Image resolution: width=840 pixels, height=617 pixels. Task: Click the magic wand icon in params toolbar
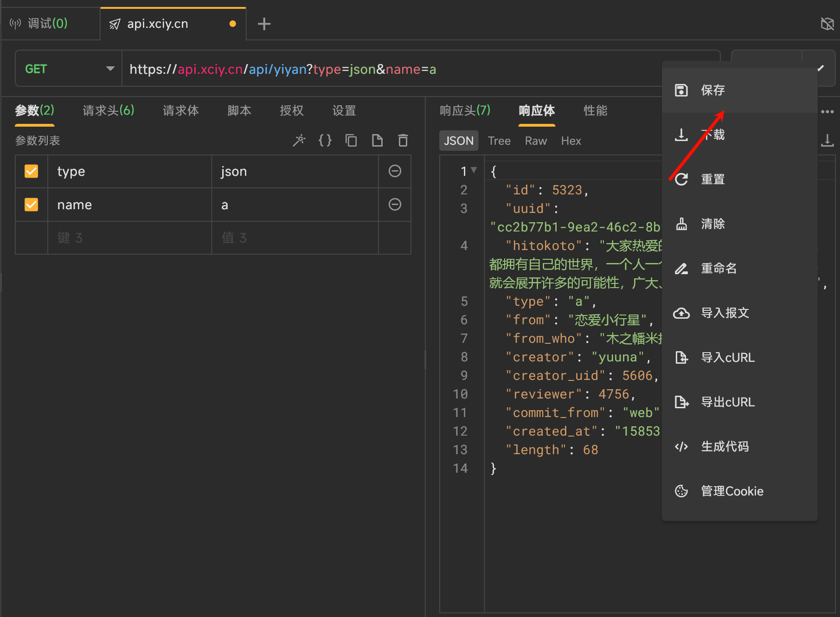(x=299, y=140)
